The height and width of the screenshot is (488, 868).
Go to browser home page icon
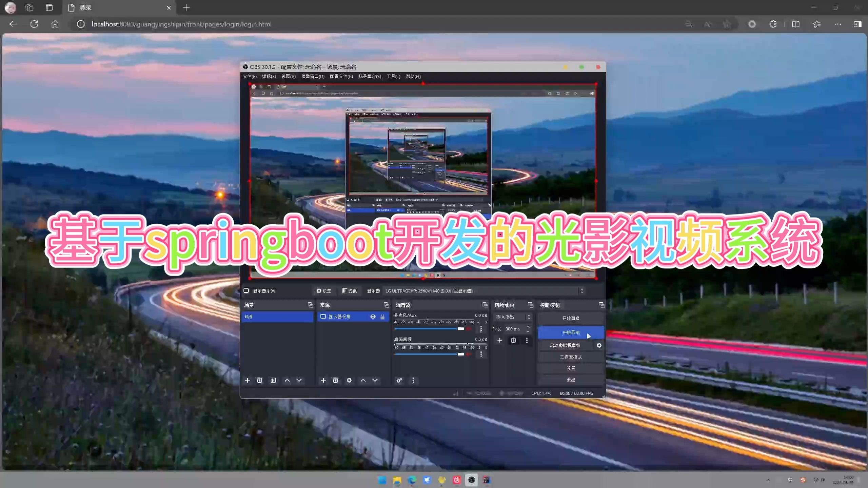55,24
